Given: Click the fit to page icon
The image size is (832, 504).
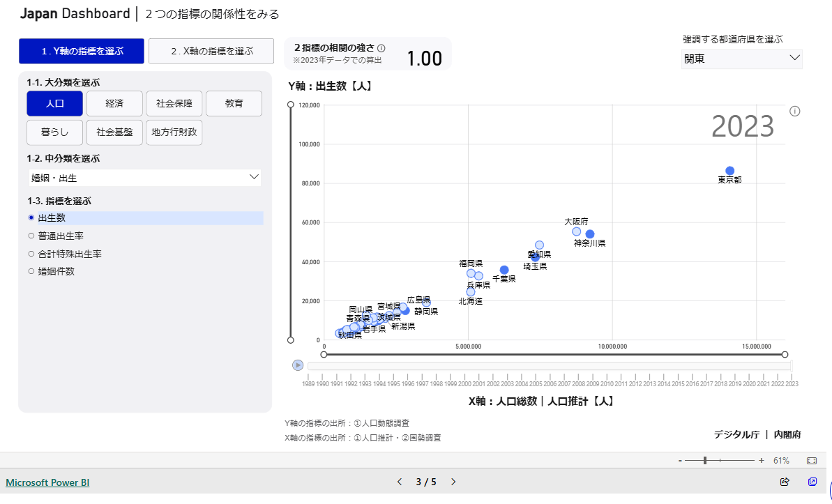Looking at the screenshot, I should pos(812,461).
